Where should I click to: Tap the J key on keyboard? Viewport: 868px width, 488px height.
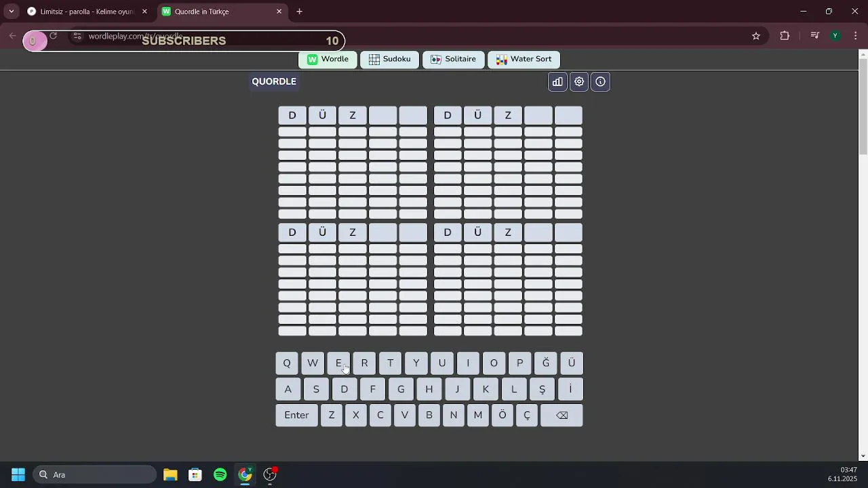pos(457,389)
